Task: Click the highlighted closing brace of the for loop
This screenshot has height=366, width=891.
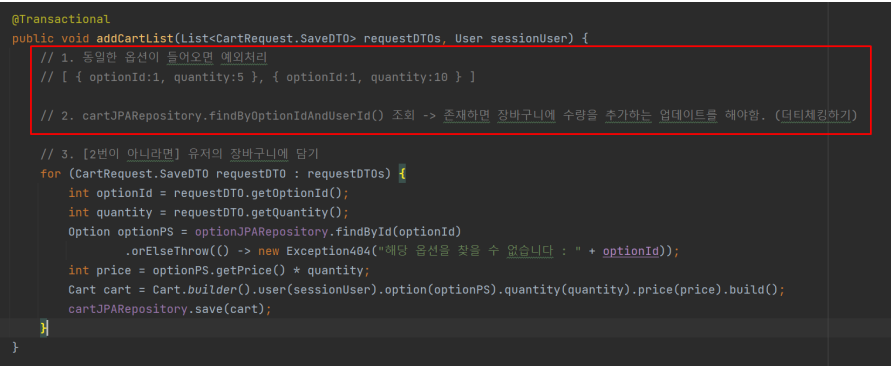Action: coord(44,328)
